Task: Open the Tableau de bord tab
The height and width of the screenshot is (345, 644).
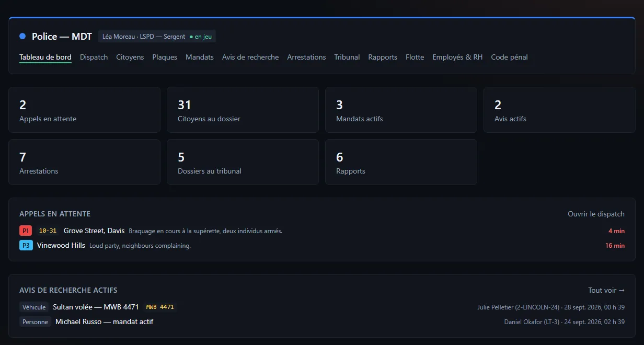Action: (x=45, y=57)
